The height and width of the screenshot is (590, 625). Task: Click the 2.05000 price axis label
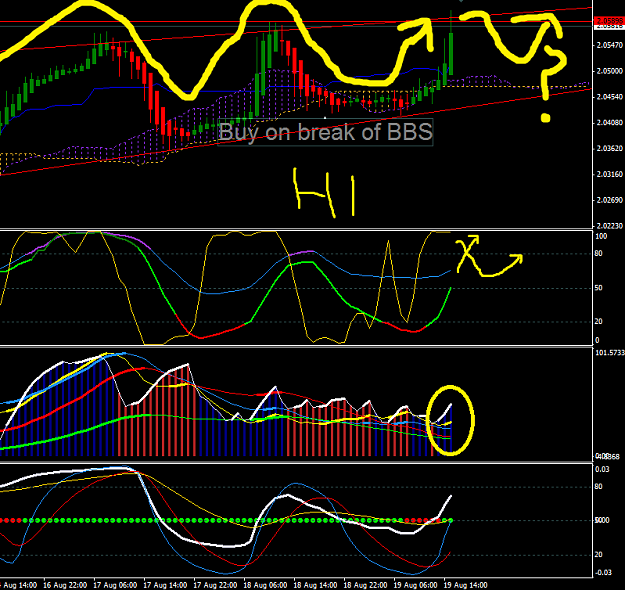click(x=609, y=71)
